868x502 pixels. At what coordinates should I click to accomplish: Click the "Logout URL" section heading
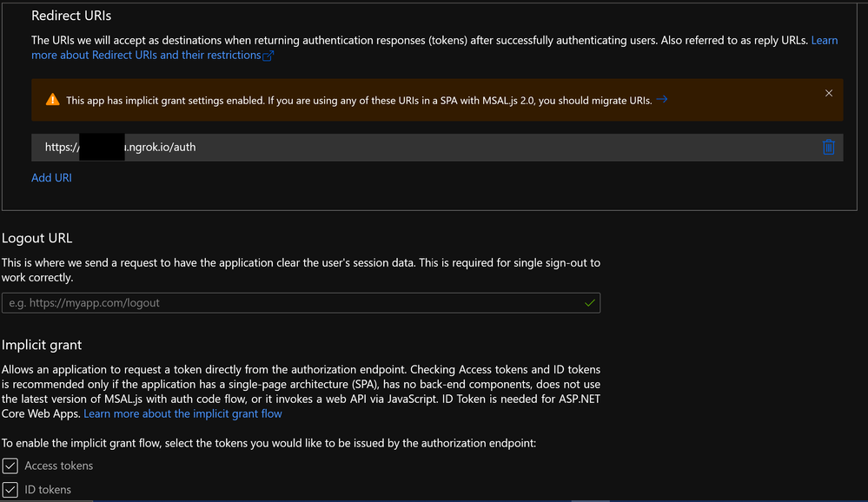pyautogui.click(x=36, y=237)
